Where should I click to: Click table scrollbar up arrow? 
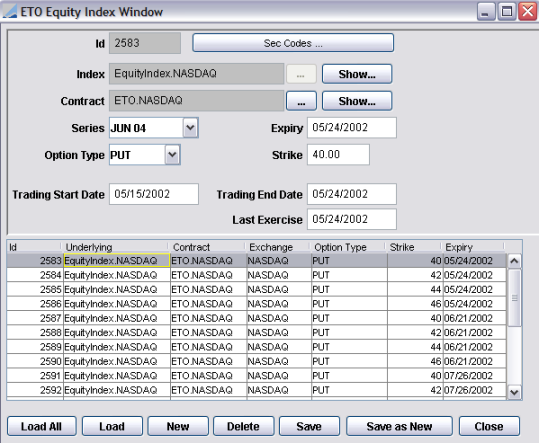[x=514, y=261]
